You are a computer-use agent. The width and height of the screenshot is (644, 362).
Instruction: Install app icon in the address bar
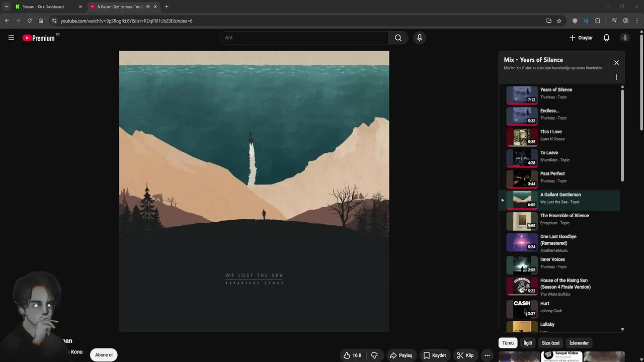click(548, 21)
